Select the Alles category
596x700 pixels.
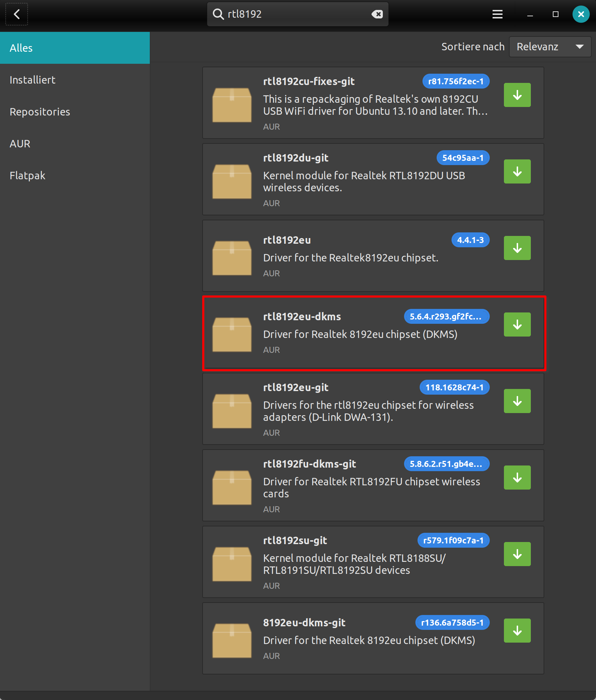tap(21, 48)
